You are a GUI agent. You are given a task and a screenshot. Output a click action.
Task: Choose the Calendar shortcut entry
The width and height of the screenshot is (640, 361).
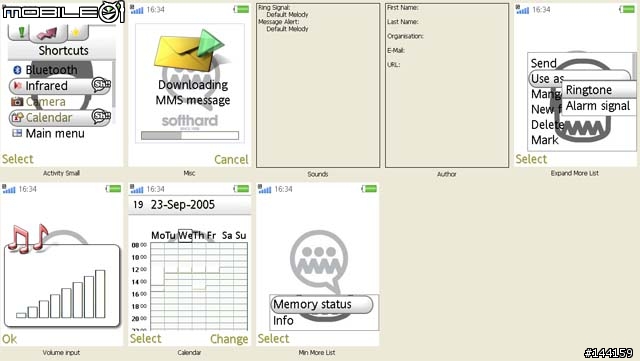(x=59, y=118)
